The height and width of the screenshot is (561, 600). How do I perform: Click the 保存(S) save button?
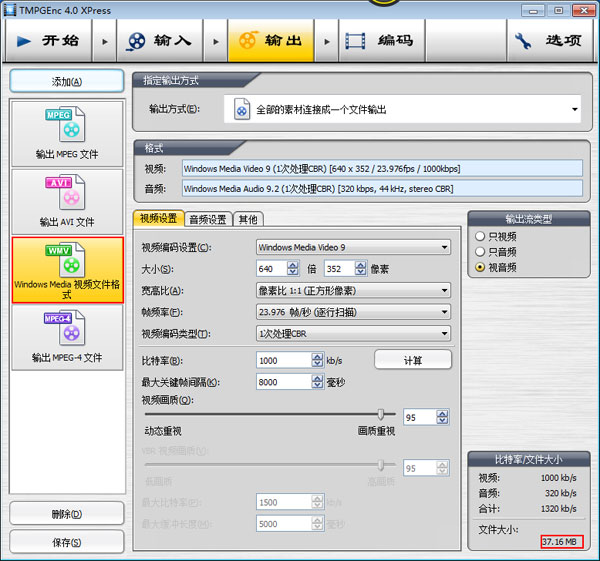coord(67,542)
